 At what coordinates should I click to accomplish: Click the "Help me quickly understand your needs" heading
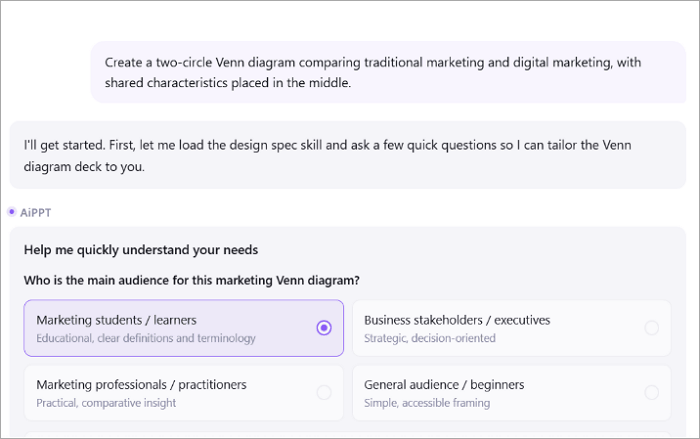(x=141, y=250)
